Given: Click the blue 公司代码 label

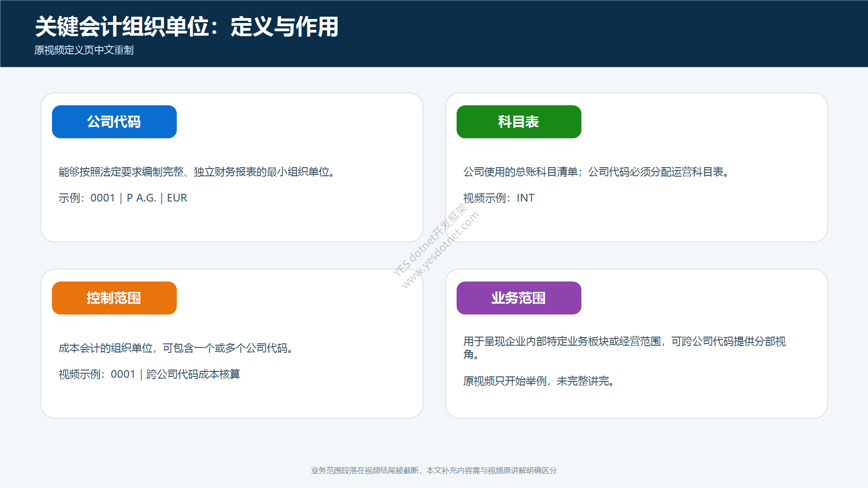Looking at the screenshot, I should pyautogui.click(x=114, y=122).
